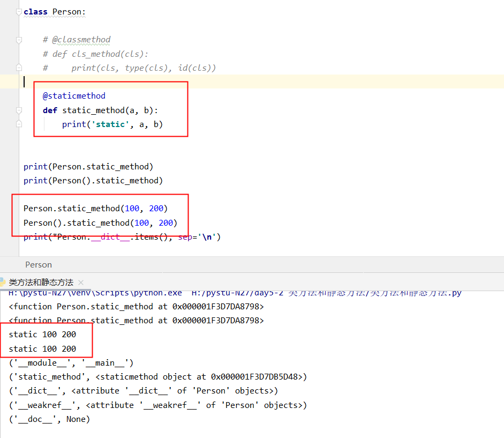
Task: Fold the def static_method block in gutter
Action: click(19, 110)
